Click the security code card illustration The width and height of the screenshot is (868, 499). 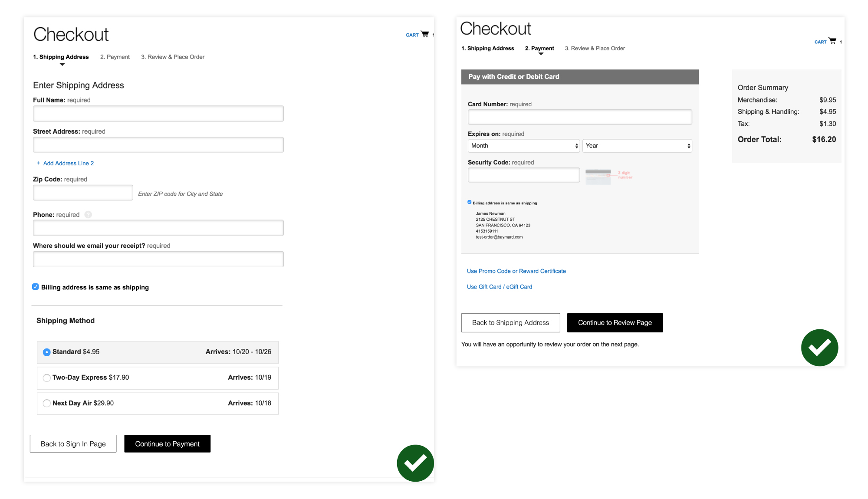598,176
